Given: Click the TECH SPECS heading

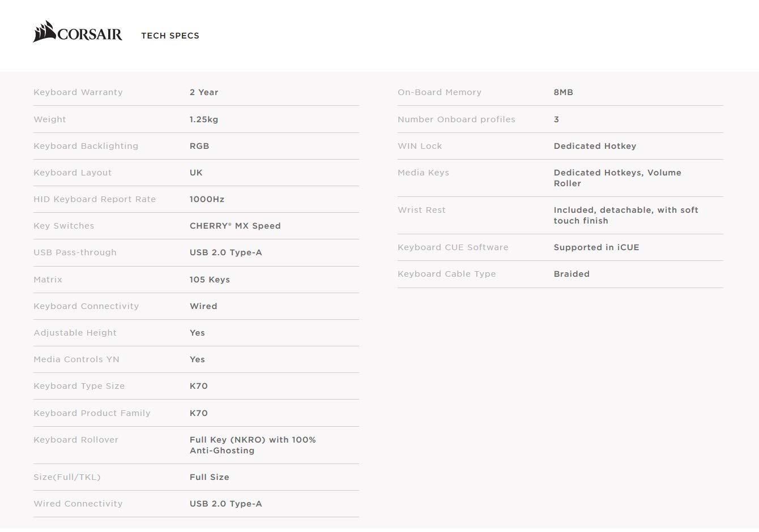Looking at the screenshot, I should (x=170, y=36).
